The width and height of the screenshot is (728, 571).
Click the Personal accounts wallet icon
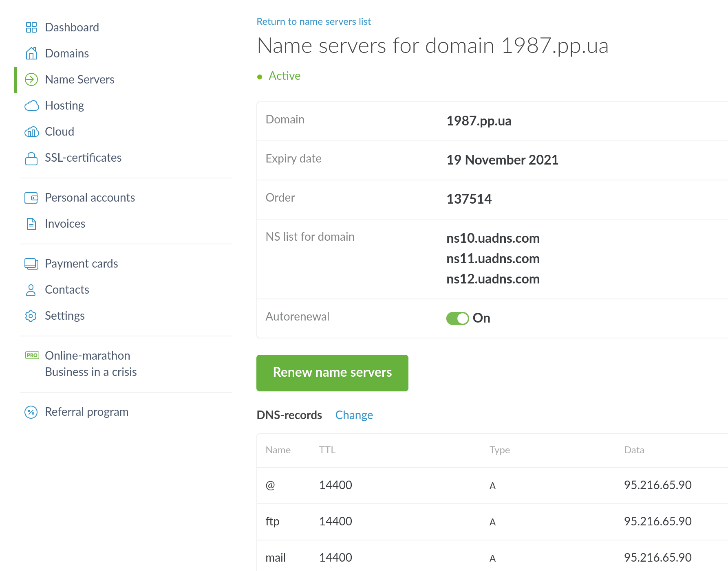coord(31,198)
